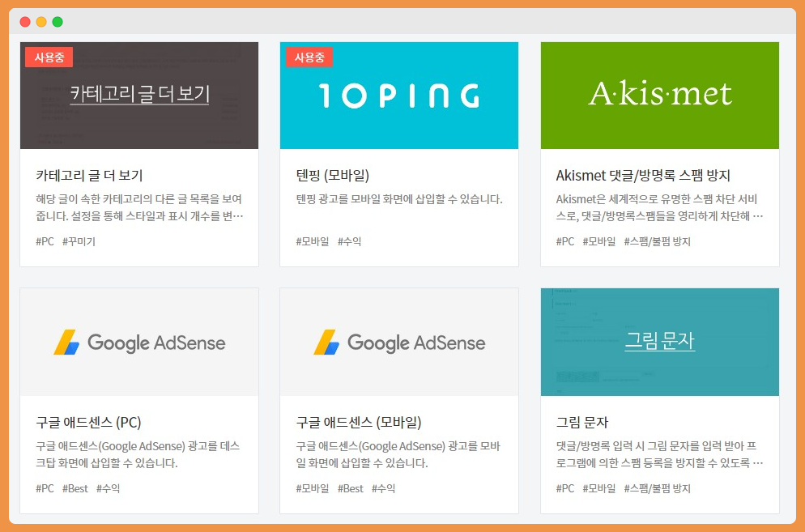Screen dimensions: 805x532
Task: Open the 구글 애드센스 (PC) title
Action: (88, 423)
